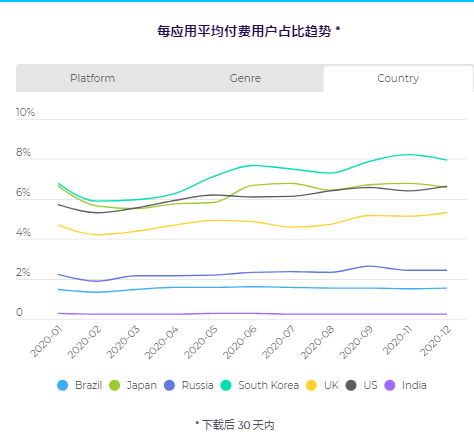This screenshot has width=474, height=441.
Task: Toggle the UK yellow legend dot
Action: click(311, 385)
